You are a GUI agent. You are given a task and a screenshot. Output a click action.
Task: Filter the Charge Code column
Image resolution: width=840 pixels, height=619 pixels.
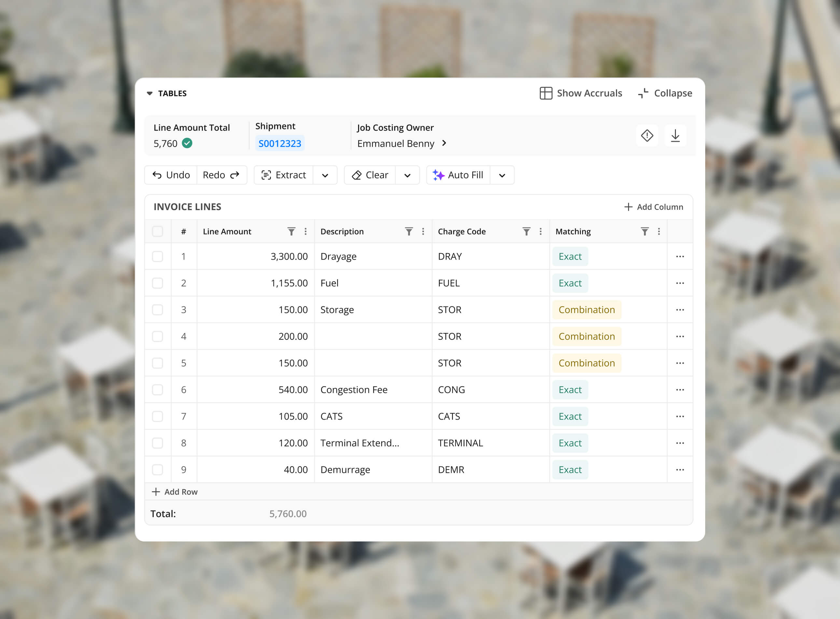coord(526,232)
